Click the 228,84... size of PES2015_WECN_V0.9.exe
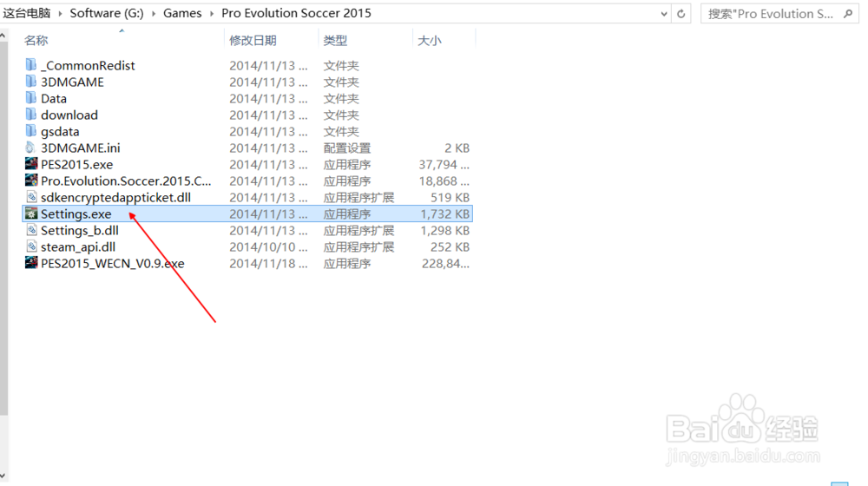This screenshot has height=486, width=868. [x=445, y=264]
